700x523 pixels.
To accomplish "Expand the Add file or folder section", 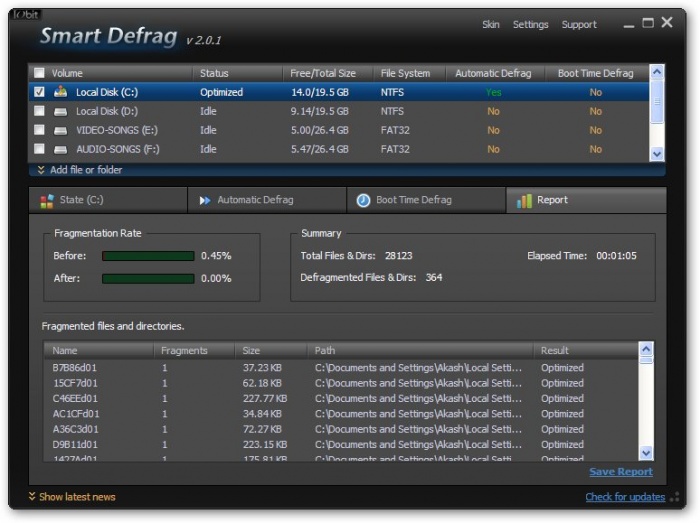I will 79,170.
